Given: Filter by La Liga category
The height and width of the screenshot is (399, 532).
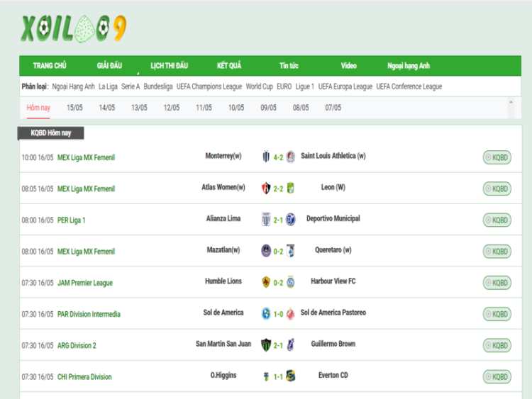Looking at the screenshot, I should pos(108,86).
